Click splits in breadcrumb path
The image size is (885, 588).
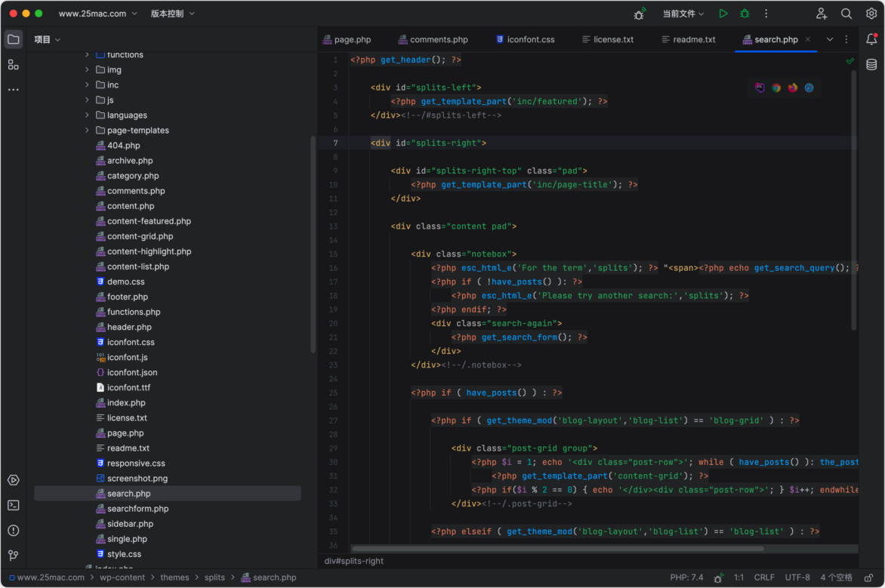[214, 577]
